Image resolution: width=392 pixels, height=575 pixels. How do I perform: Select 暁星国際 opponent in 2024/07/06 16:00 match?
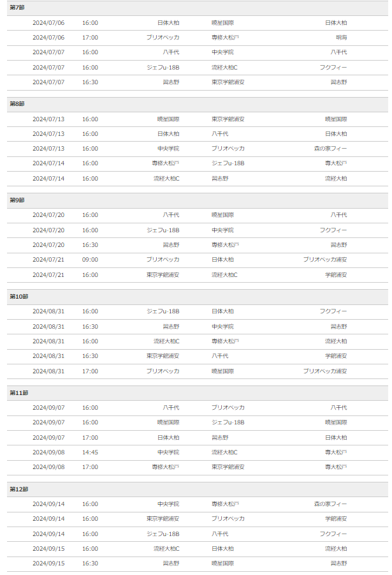tap(222, 23)
